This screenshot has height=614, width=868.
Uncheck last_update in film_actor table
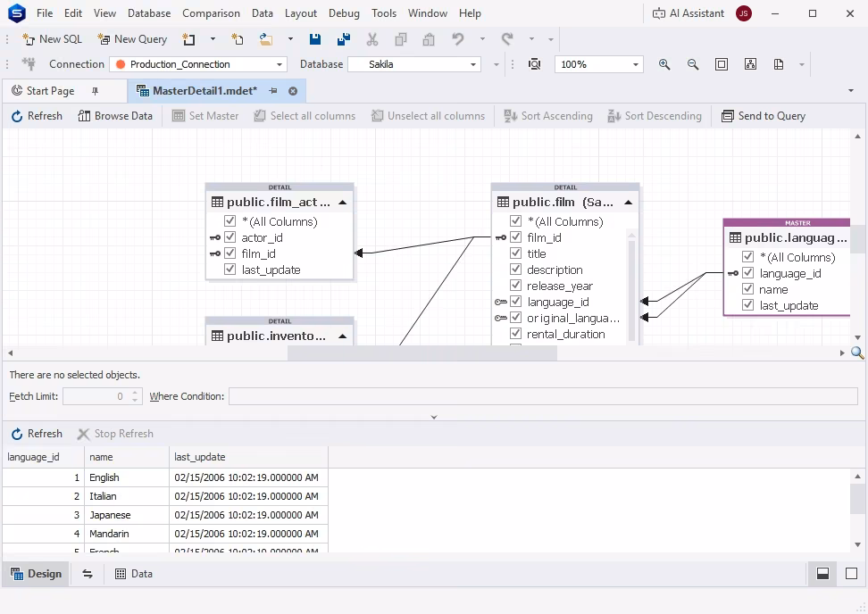coord(230,270)
